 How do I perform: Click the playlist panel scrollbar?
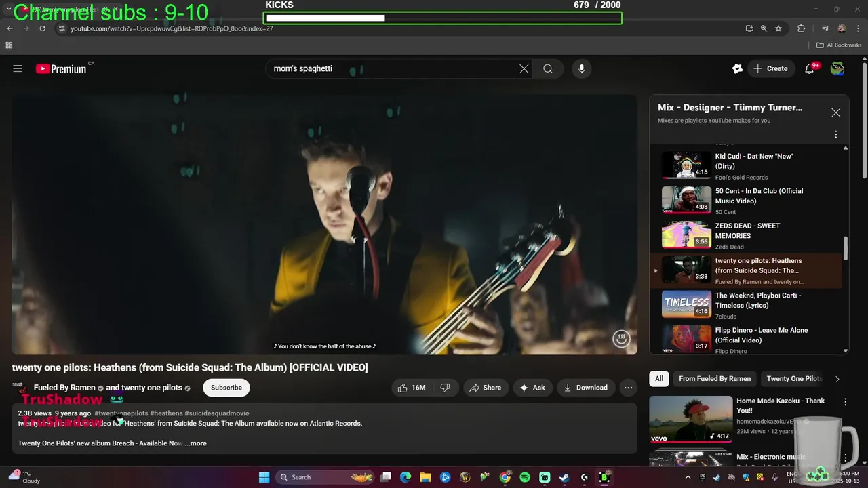pos(846,247)
